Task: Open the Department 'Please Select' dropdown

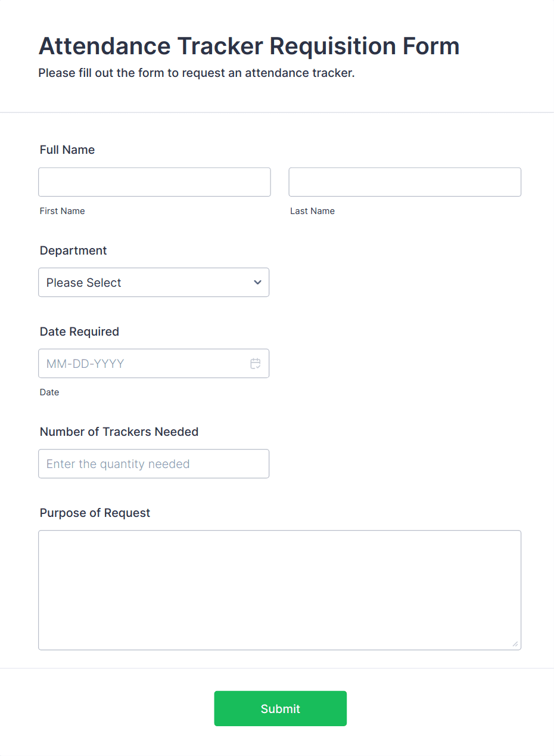Action: tap(154, 282)
